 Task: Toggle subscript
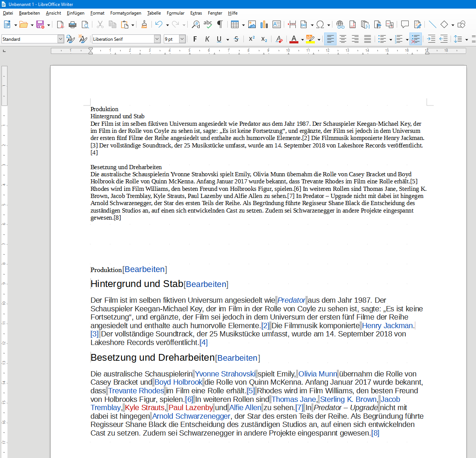[264, 39]
